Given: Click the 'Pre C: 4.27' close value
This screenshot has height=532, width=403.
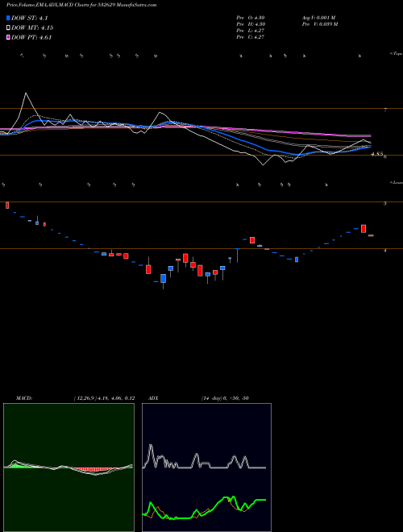Looking at the screenshot, I should [x=251, y=37].
